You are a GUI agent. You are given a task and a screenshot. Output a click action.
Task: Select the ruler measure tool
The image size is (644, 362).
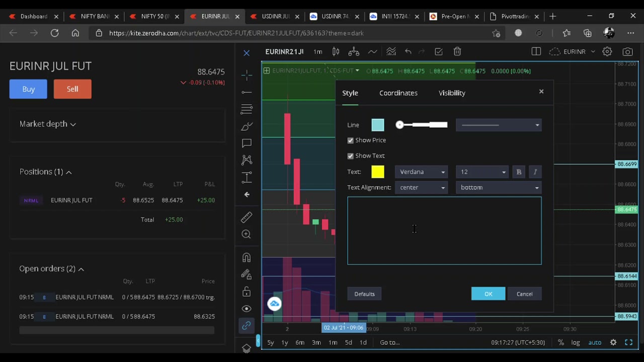tap(247, 217)
